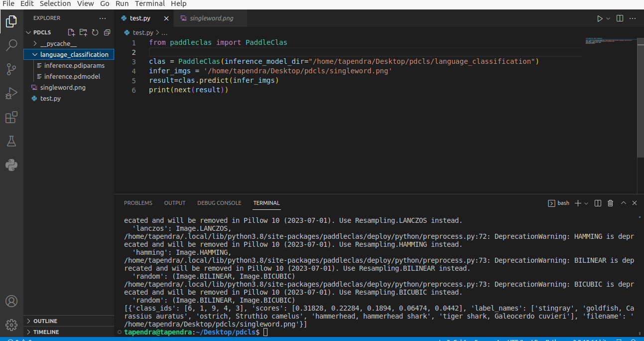Click the print(next(result)) code line

(x=188, y=90)
